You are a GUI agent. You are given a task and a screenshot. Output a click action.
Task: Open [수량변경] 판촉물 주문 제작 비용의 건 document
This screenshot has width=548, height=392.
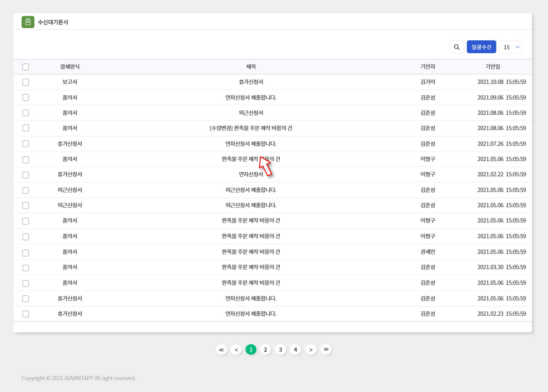[x=251, y=128]
